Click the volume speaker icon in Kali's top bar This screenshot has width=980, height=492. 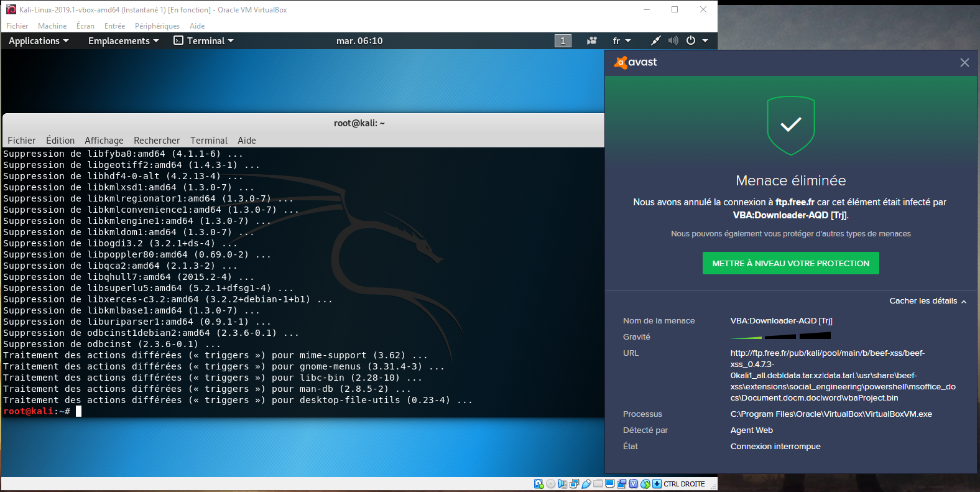point(673,41)
